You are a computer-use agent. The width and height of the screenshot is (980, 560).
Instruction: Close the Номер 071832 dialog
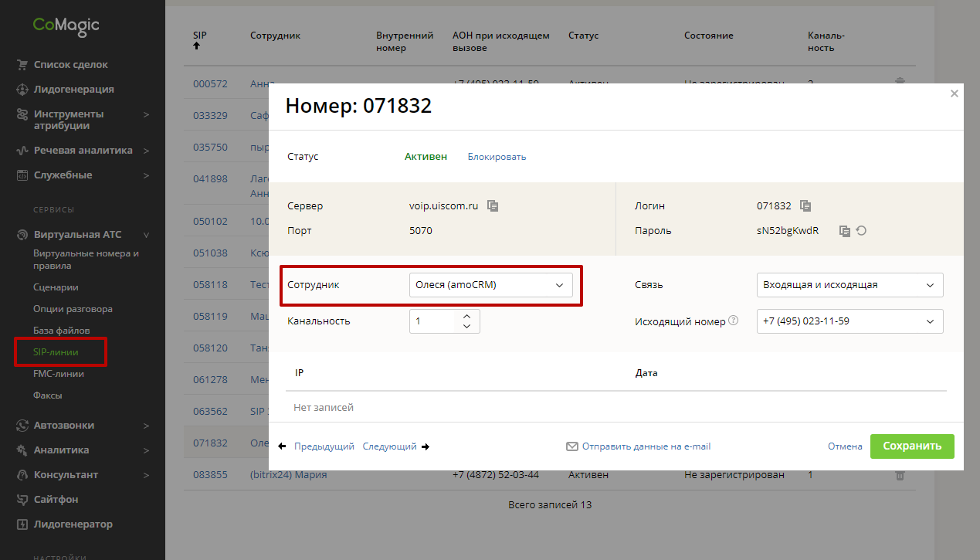pyautogui.click(x=955, y=93)
